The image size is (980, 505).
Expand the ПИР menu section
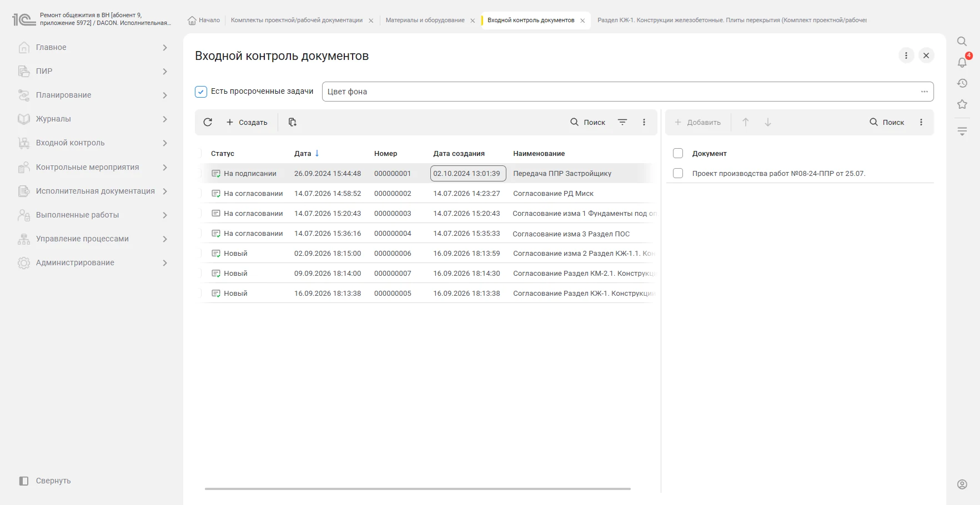(93, 72)
